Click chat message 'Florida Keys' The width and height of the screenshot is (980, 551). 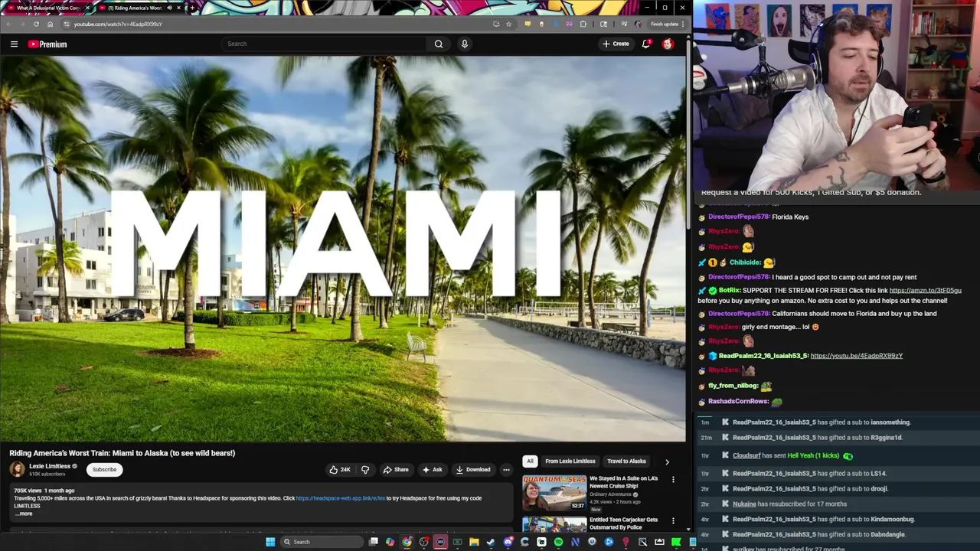[790, 217]
